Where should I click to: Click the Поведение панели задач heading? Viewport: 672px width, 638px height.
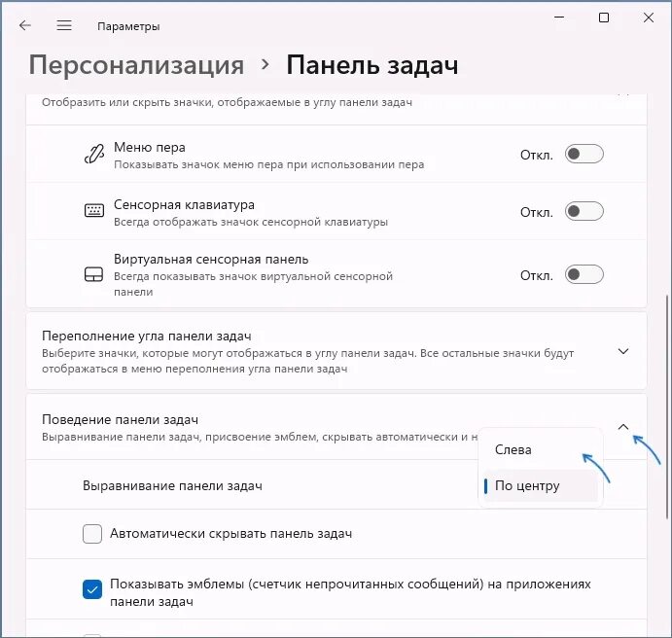pyautogui.click(x=120, y=419)
